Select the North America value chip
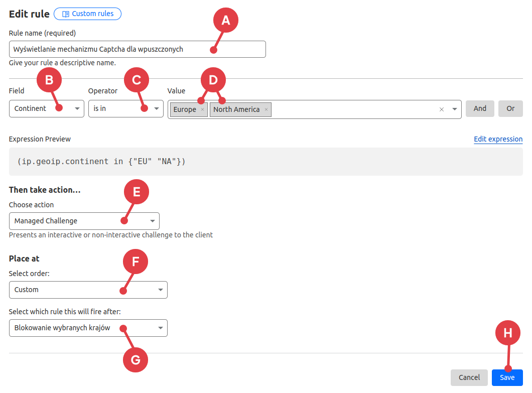 tap(236, 109)
